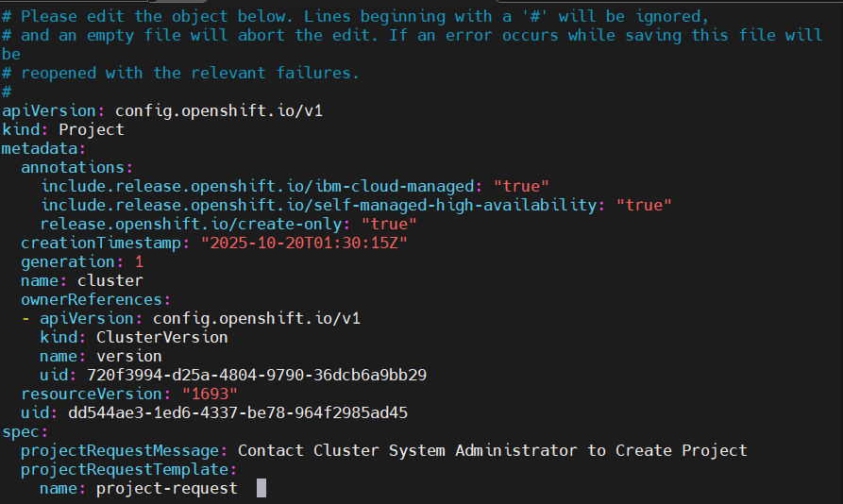Click the name value cluster
The width and height of the screenshot is (843, 504).
click(x=110, y=280)
